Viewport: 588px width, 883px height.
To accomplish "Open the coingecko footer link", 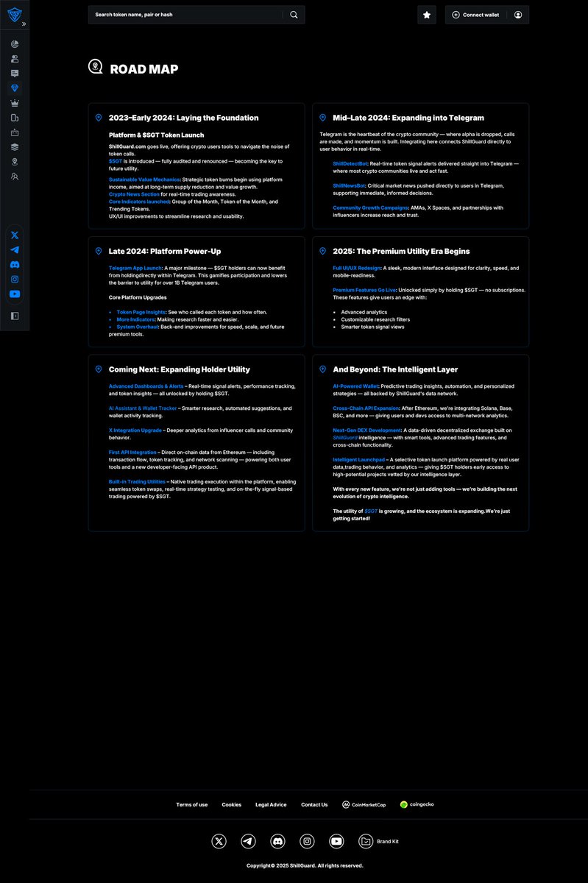I will (417, 804).
